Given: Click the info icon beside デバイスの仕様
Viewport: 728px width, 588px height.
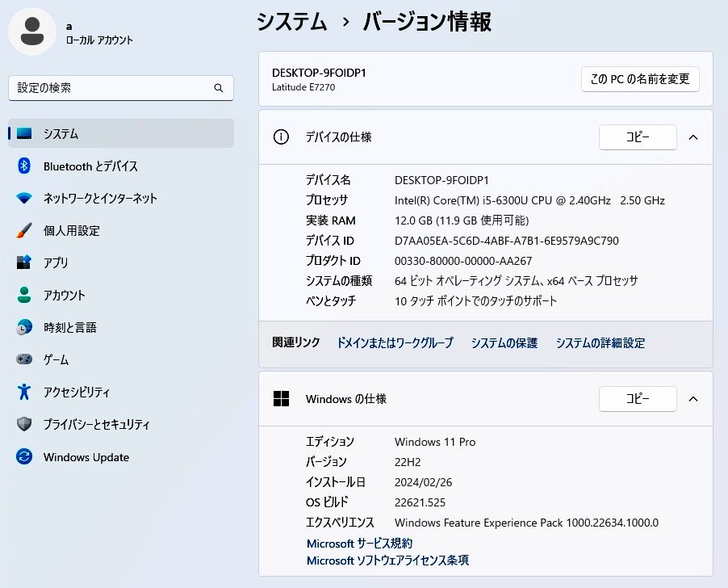Looking at the screenshot, I should coord(281,137).
